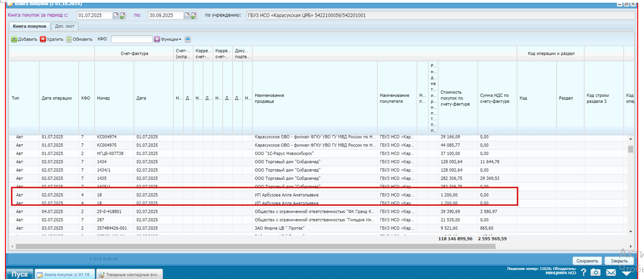644x279 pixels.
Task: Select the invoice number cell 25-0-418801
Action: click(114, 211)
